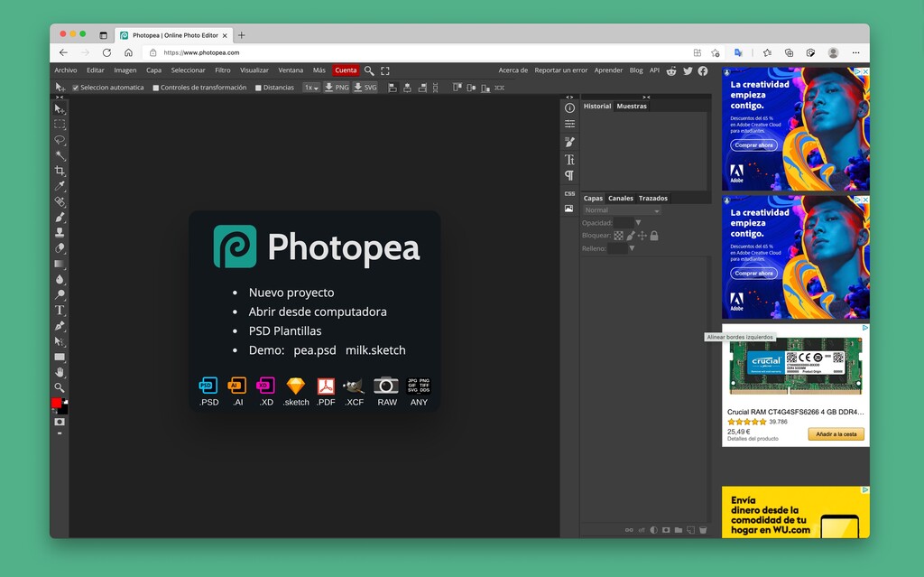The height and width of the screenshot is (577, 924).
Task: Pick the Lasso selection tool
Action: point(60,140)
